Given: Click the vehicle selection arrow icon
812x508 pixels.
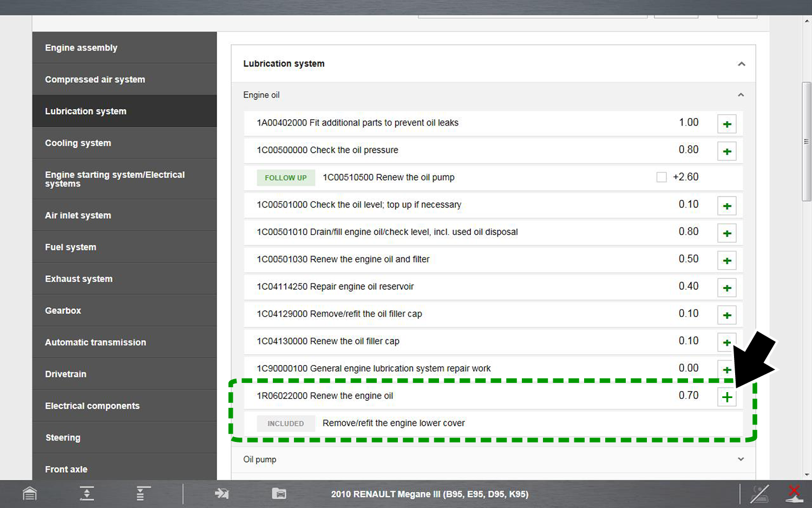Looking at the screenshot, I should point(222,493).
